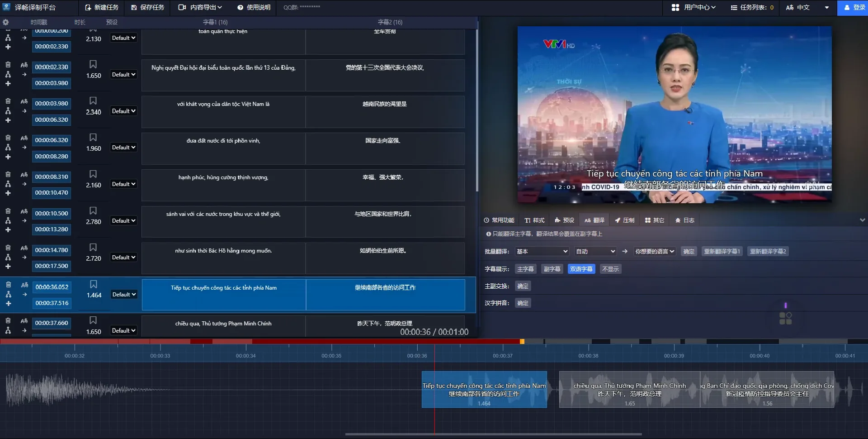Click the 保存任务 save task button
Viewport: 868px width, 439px height.
tap(148, 7)
